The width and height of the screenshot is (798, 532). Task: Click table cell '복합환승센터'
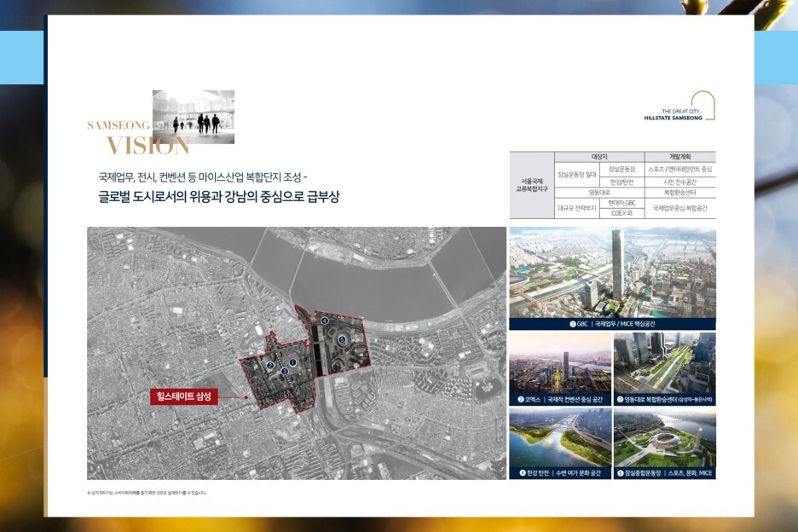[680, 193]
